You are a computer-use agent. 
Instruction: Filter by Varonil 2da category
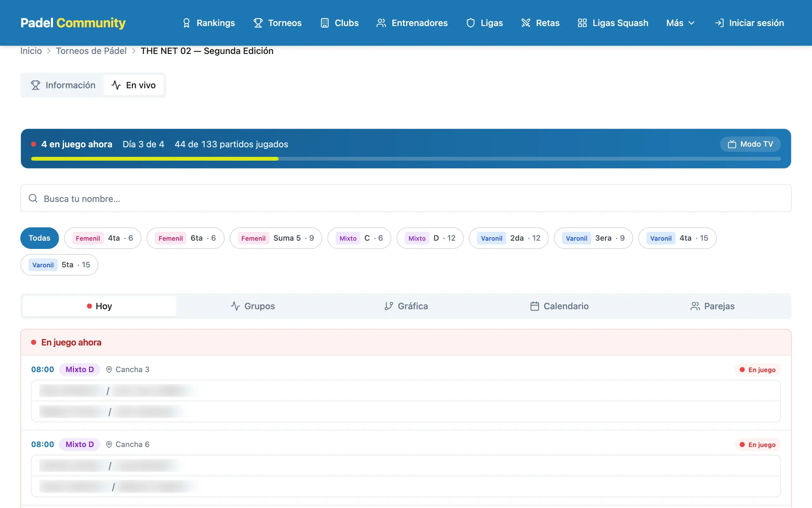tap(509, 238)
